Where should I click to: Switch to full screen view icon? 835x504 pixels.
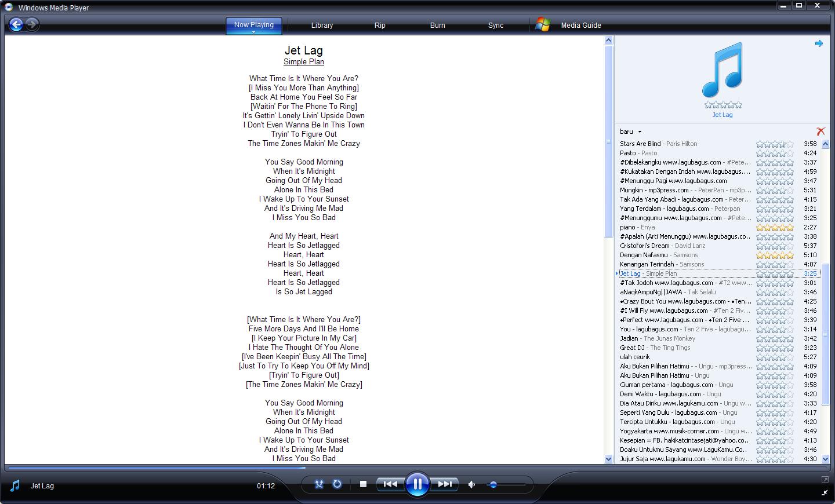pyautogui.click(x=825, y=479)
